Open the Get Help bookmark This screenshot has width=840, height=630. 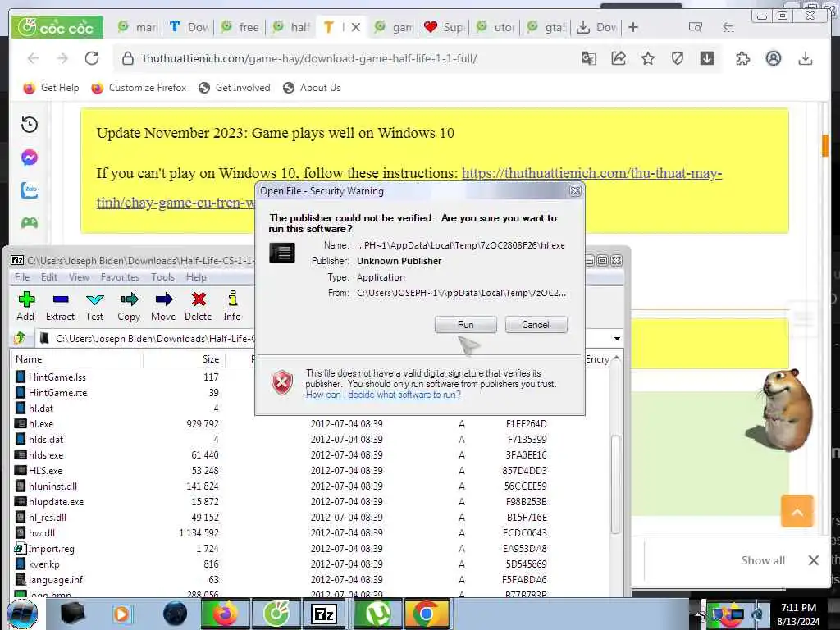51,88
